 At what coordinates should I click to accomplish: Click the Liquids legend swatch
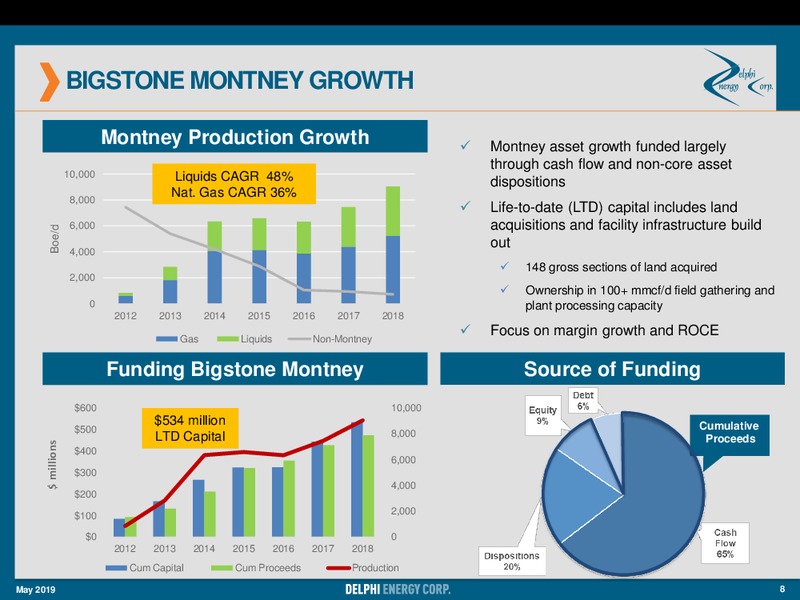coord(228,339)
